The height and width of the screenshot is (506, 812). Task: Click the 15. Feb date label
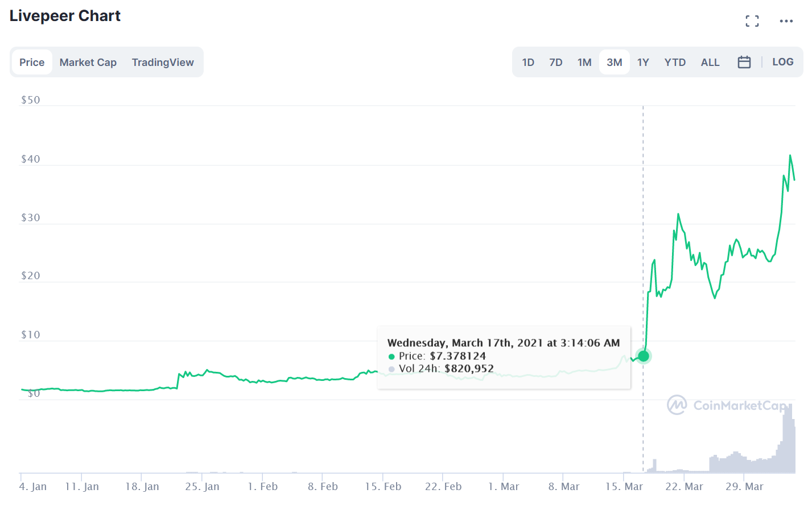383,487
